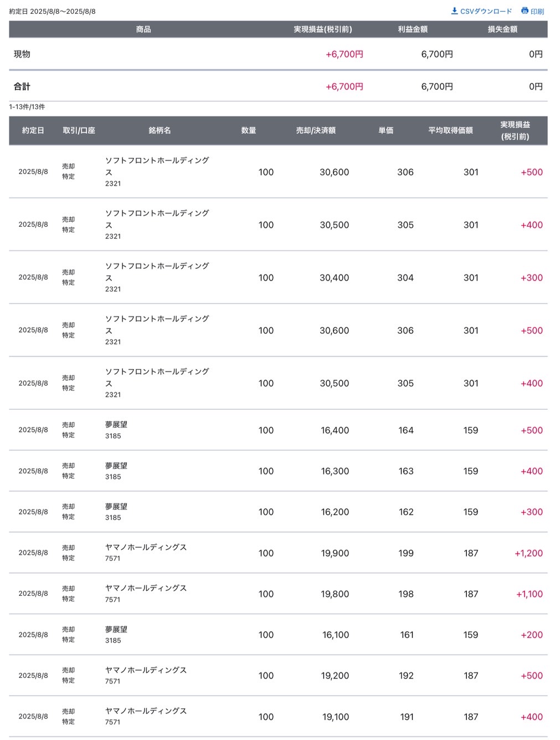Screen dimensions: 560x740
Task: Click the 売却/決済額 column header
Action: coord(316,131)
